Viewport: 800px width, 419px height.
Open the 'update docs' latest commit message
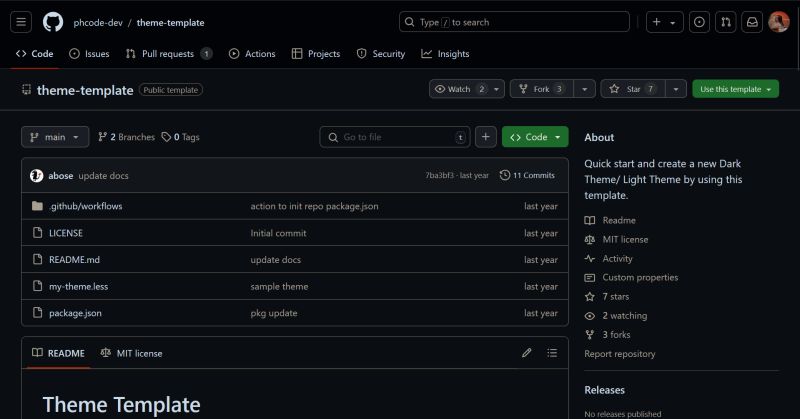pos(104,176)
